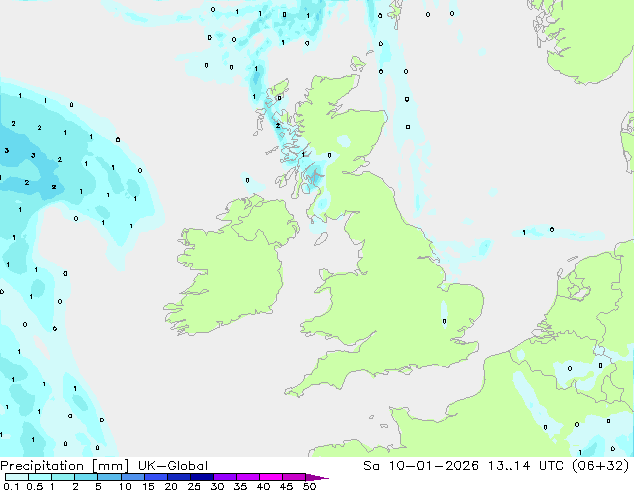
Task: Select the 2–5 mm legend swatch
Action: [86, 477]
